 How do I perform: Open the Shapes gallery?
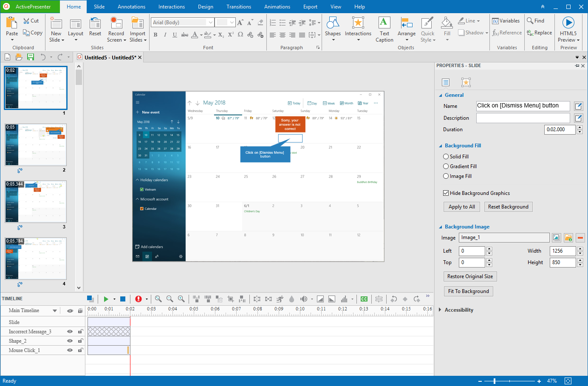(x=333, y=29)
